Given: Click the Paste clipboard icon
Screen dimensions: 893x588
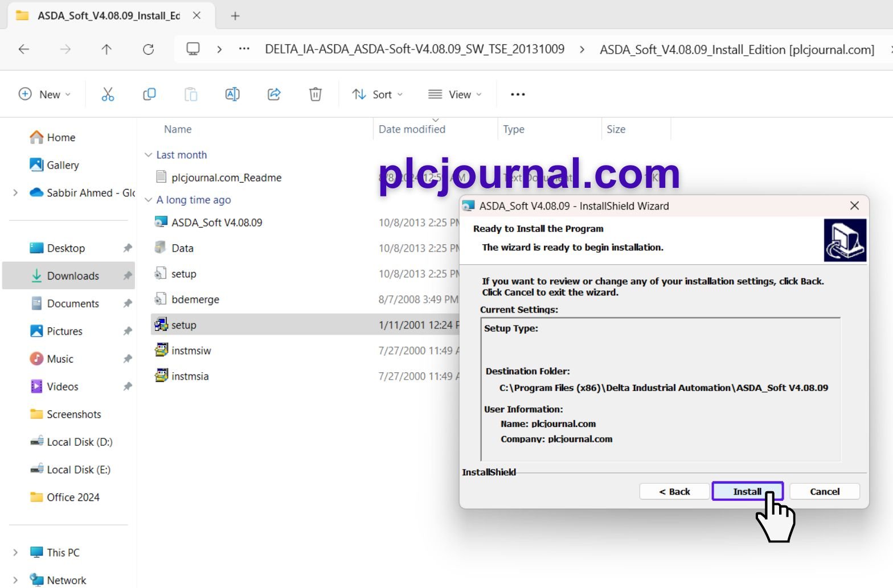Looking at the screenshot, I should point(191,94).
